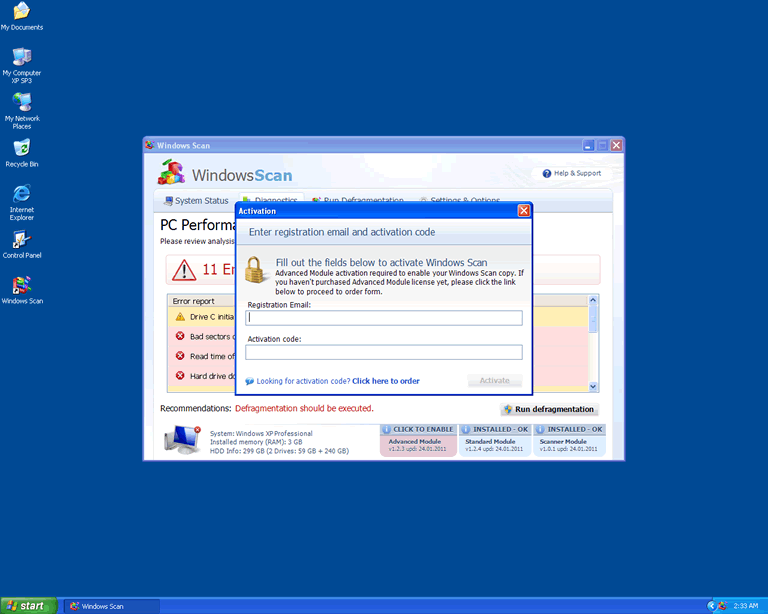Switch to the System Status tab
This screenshot has width=768, height=614.
(x=195, y=201)
